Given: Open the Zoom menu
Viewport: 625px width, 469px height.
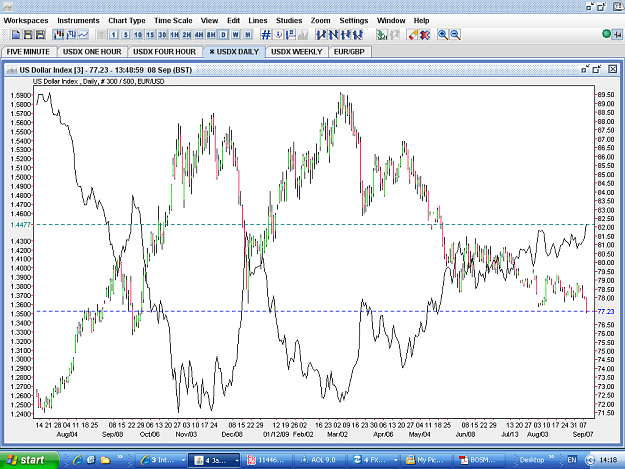Looking at the screenshot, I should coord(320,21).
